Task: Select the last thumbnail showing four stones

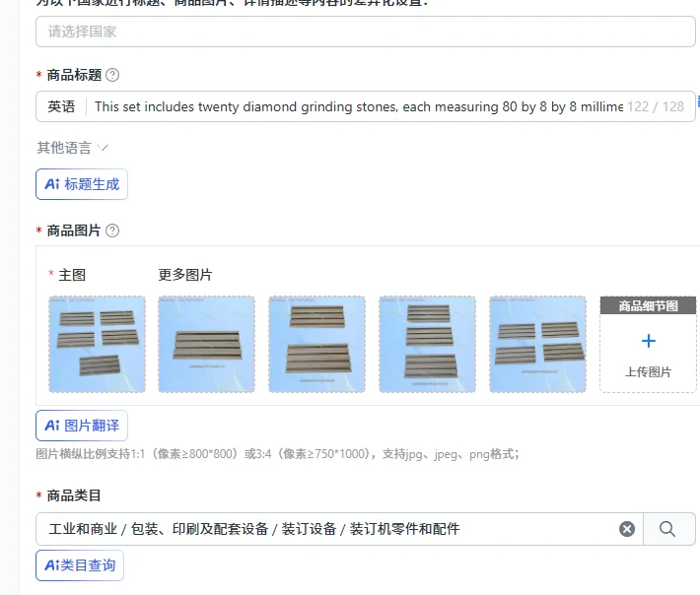Action: pos(538,345)
